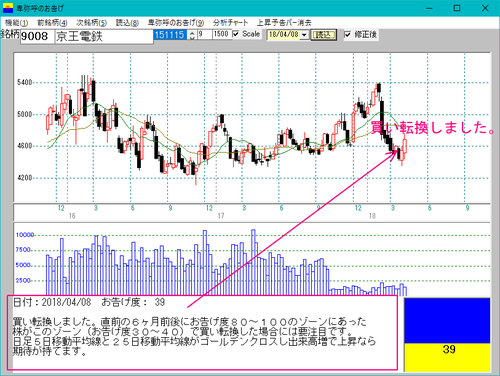The width and height of the screenshot is (500, 376).
Task: Click the blue indicator block
Action: pyautogui.click(x=447, y=321)
